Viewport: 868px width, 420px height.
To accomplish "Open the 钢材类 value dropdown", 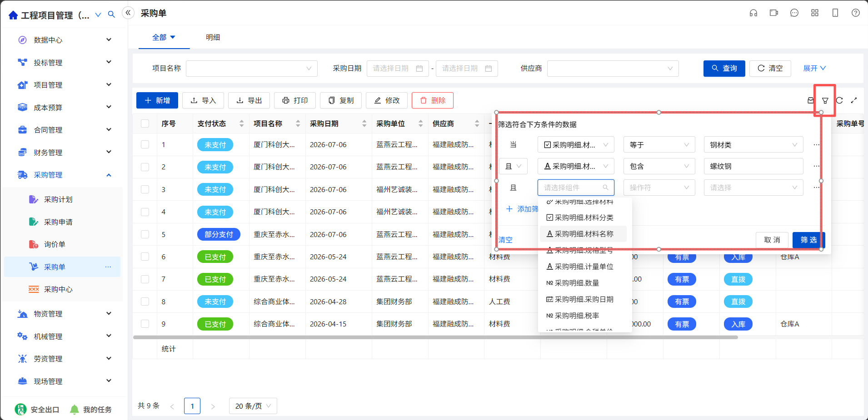I will click(753, 145).
